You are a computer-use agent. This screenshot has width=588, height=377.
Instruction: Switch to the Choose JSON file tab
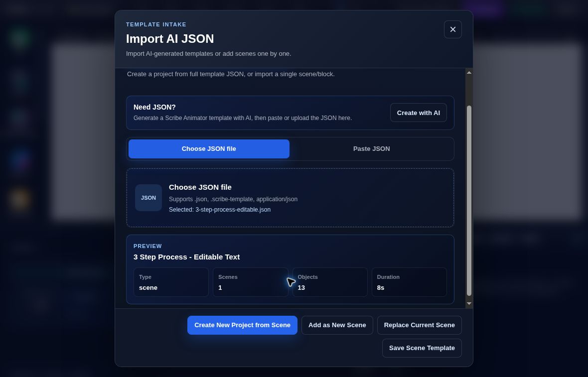click(x=209, y=149)
